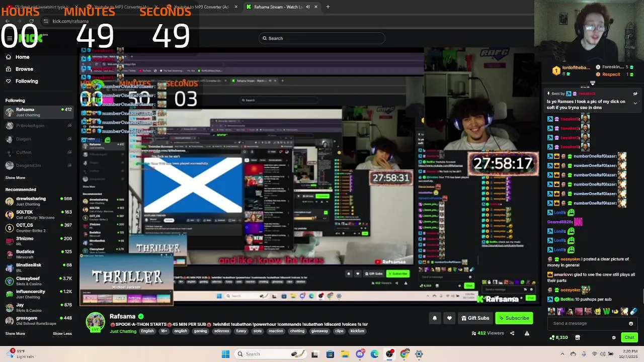
Task: Select the 'kickfam' stream tag
Action: click(357, 331)
